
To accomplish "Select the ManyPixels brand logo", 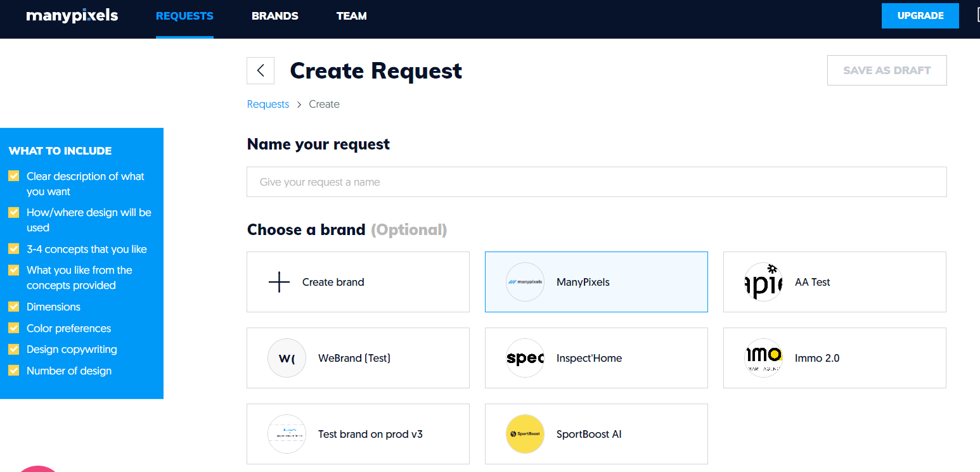I will click(525, 282).
